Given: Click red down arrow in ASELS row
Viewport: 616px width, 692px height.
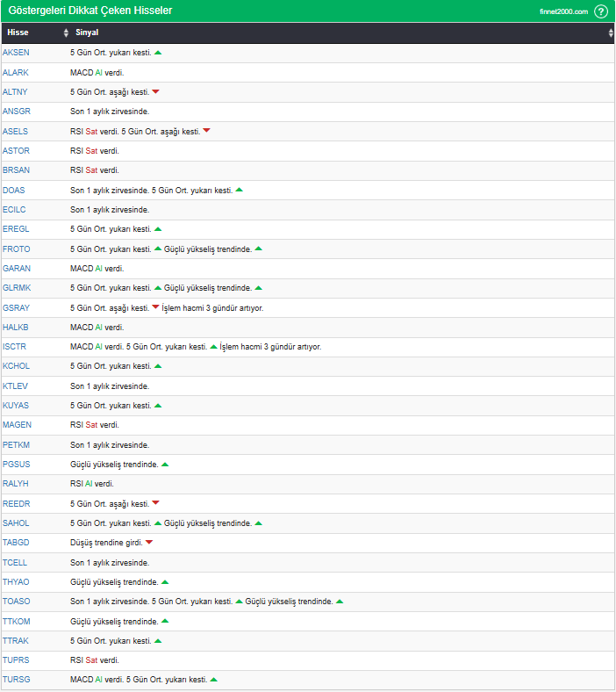Looking at the screenshot, I should [207, 131].
